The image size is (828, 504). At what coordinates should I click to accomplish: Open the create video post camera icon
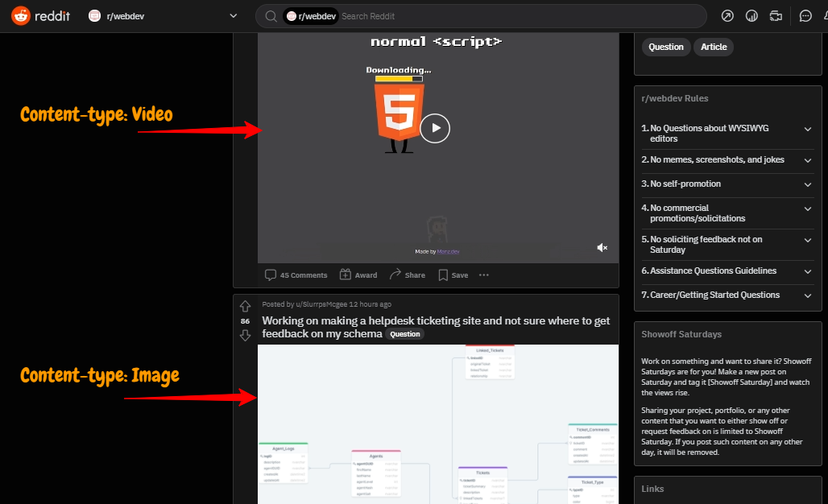(x=775, y=16)
